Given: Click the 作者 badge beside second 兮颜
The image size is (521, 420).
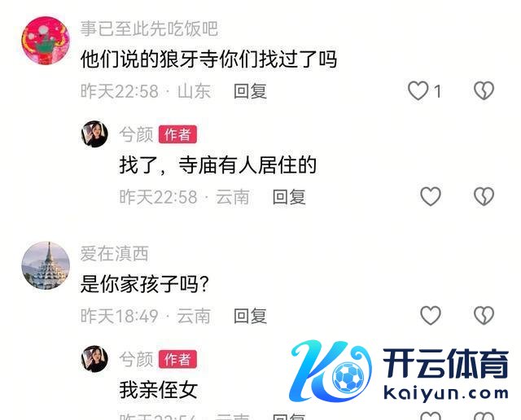Looking at the screenshot, I should tap(177, 359).
